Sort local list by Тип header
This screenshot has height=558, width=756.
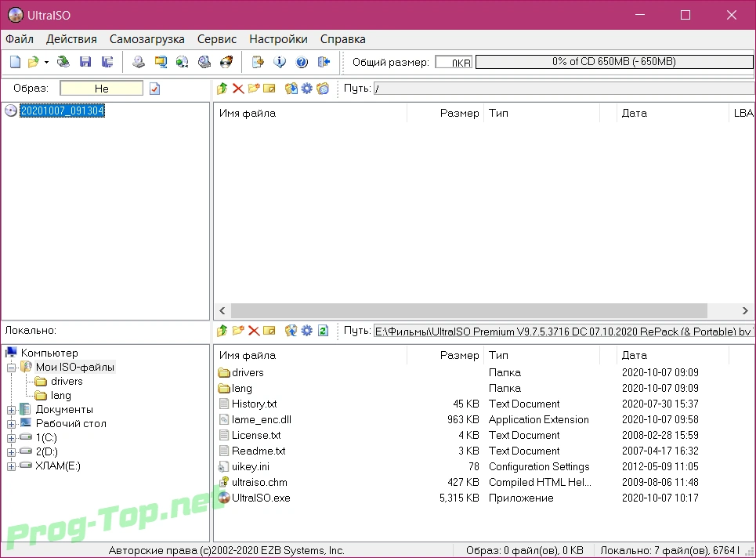click(x=542, y=355)
